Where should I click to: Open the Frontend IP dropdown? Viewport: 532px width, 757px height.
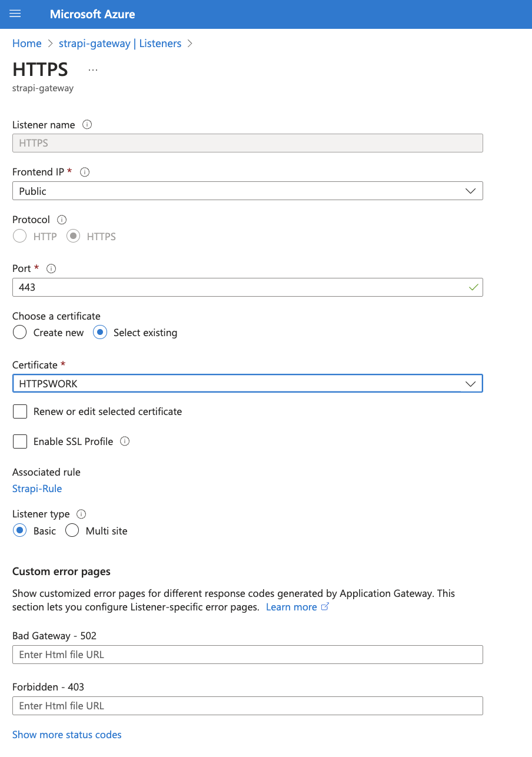[470, 191]
